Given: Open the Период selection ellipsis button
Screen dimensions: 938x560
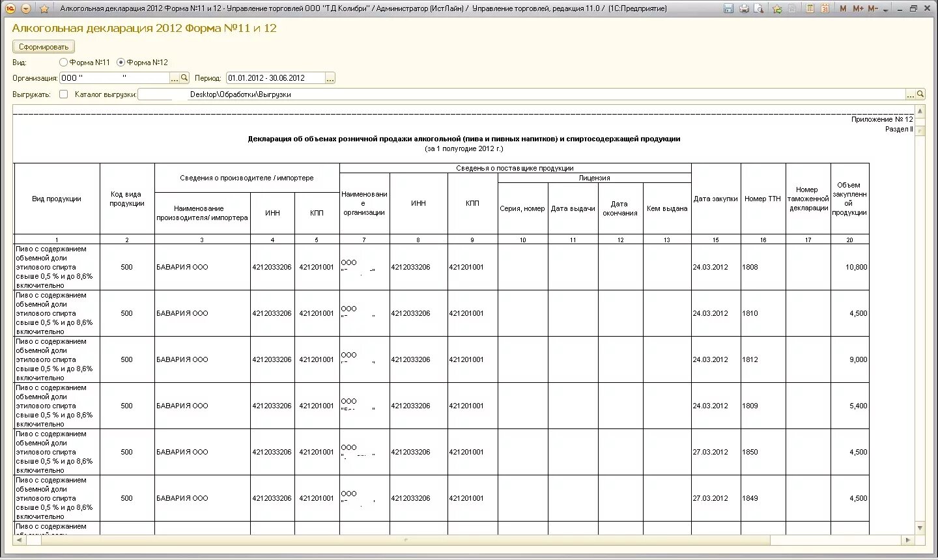Looking at the screenshot, I should pos(330,78).
